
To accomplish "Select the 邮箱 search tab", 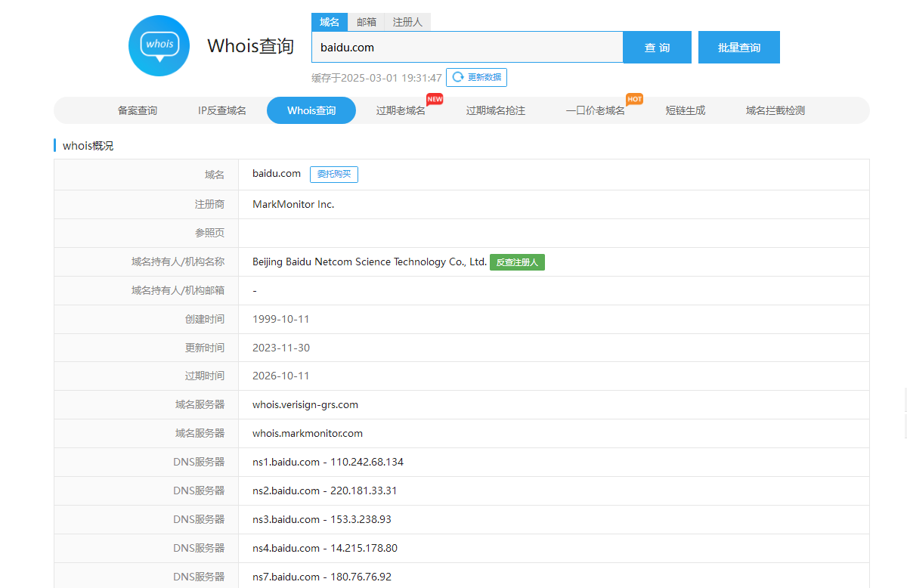I will tap(367, 22).
